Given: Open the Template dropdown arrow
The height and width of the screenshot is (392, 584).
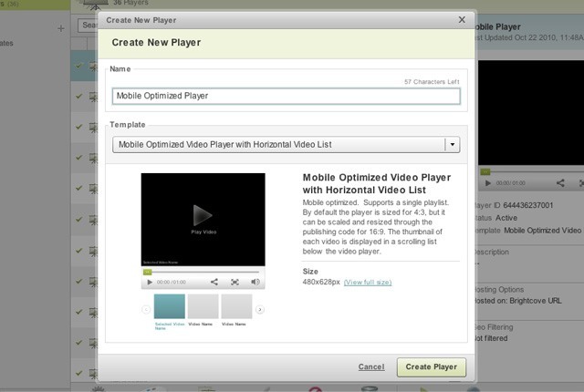Looking at the screenshot, I should pos(453,145).
